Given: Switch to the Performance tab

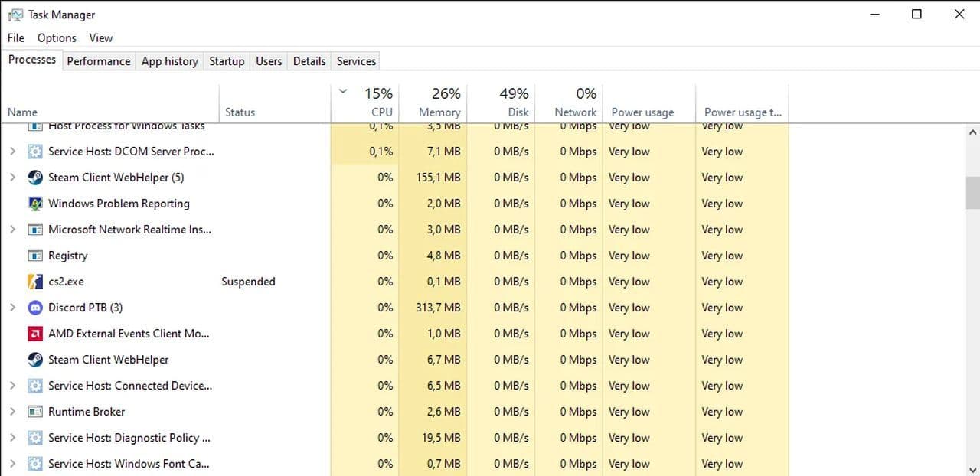Looking at the screenshot, I should tap(98, 61).
